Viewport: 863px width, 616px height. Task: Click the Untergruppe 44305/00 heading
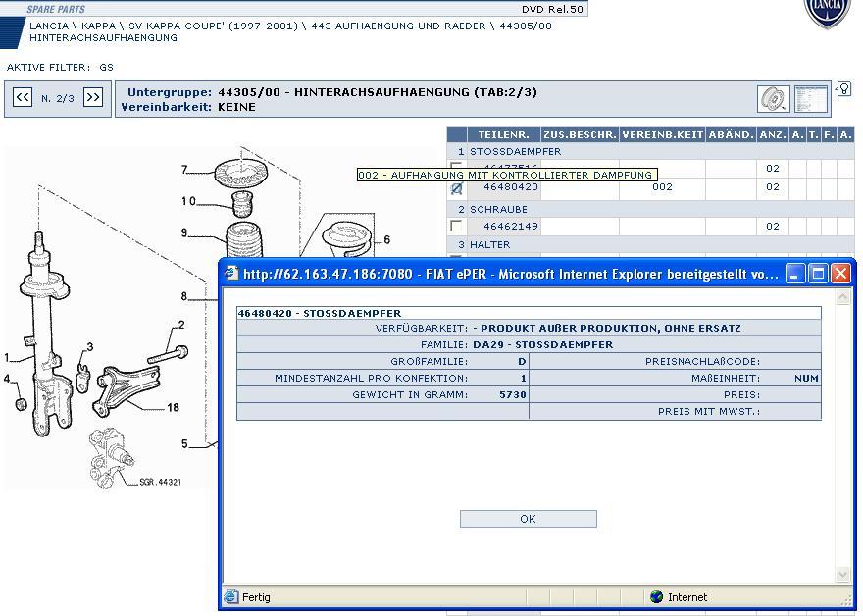(331, 92)
